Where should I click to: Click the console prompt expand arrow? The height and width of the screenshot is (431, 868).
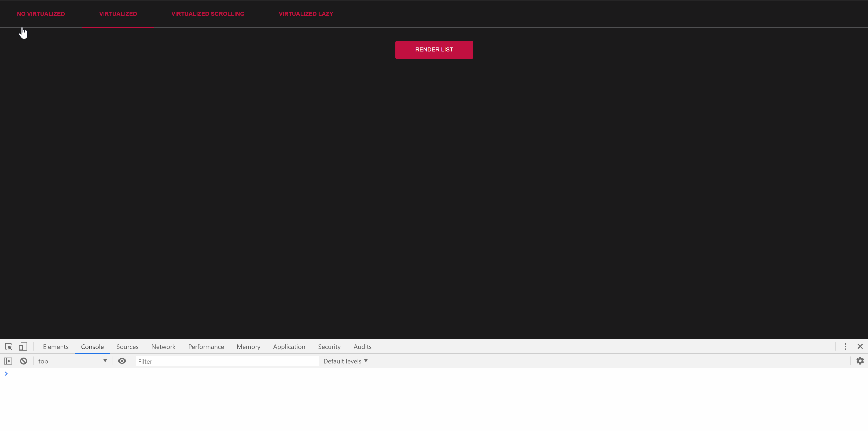7,373
